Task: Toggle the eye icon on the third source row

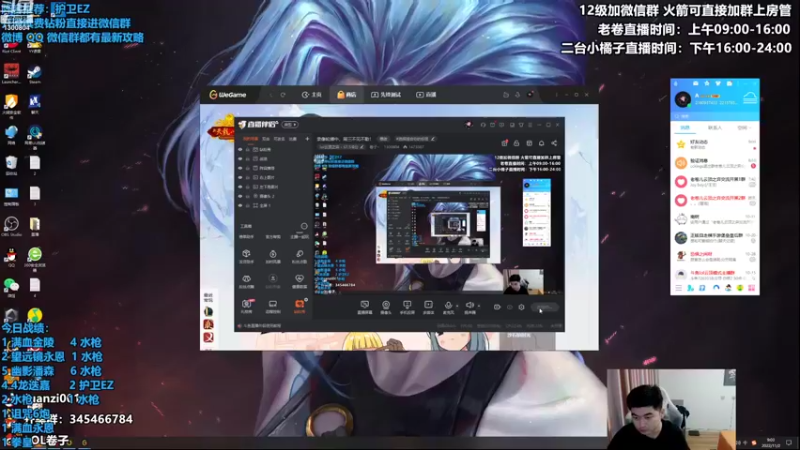Action: [x=240, y=168]
